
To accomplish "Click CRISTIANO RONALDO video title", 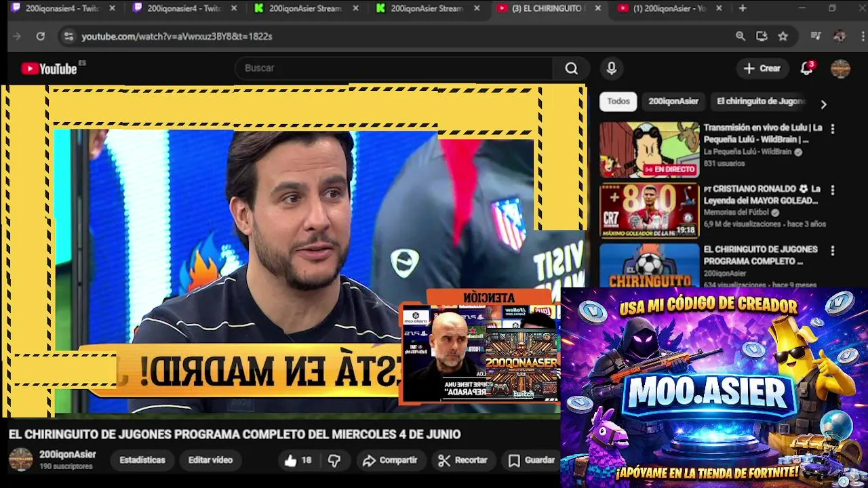I will tap(762, 195).
